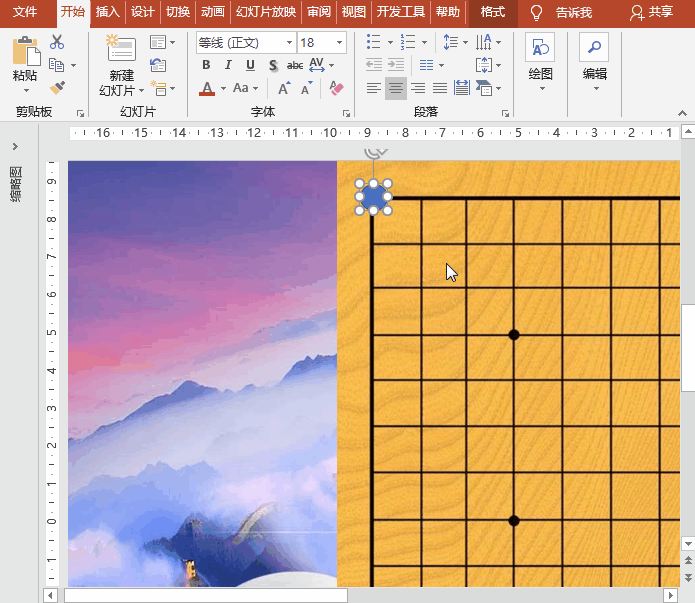The height and width of the screenshot is (603, 695).
Task: Switch to the 动画 Animations tab
Action: click(x=213, y=12)
